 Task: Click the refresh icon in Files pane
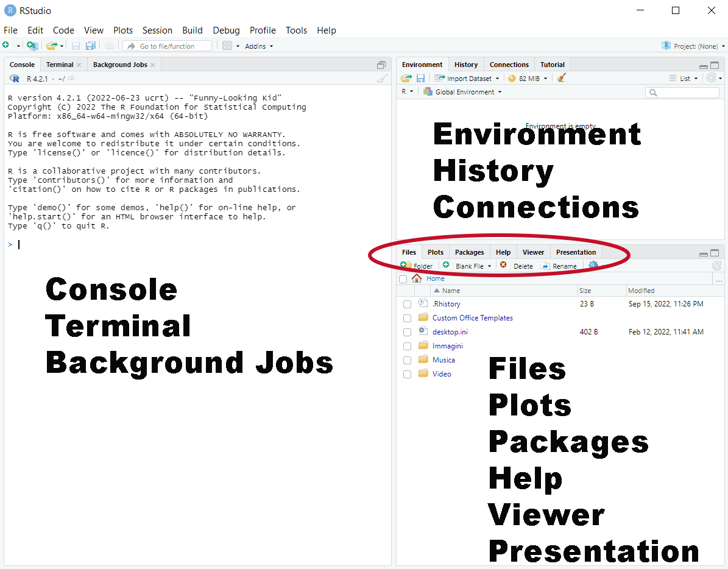point(717,266)
